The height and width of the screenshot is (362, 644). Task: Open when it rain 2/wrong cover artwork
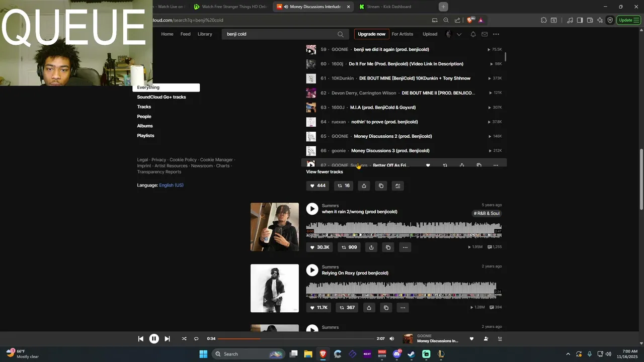point(275,227)
